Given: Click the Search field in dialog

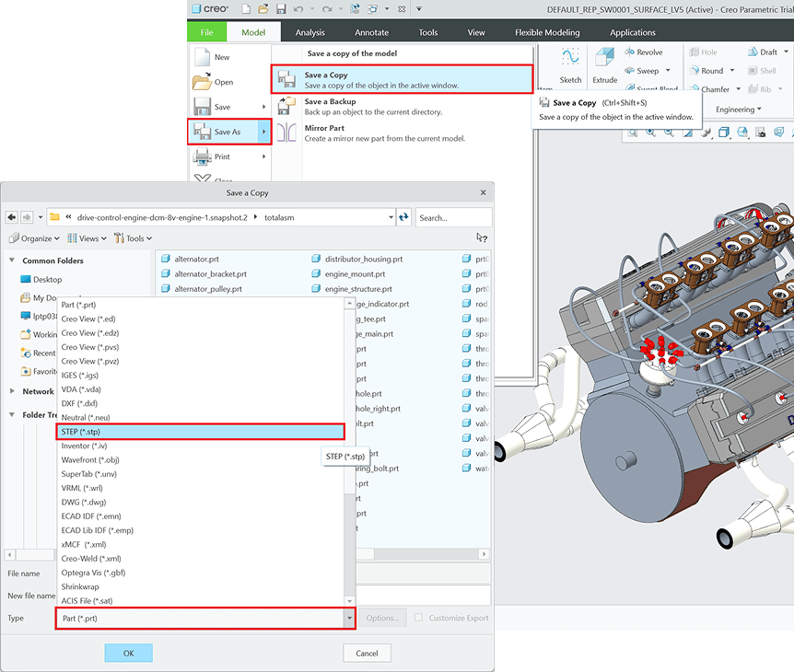Looking at the screenshot, I should 454,217.
